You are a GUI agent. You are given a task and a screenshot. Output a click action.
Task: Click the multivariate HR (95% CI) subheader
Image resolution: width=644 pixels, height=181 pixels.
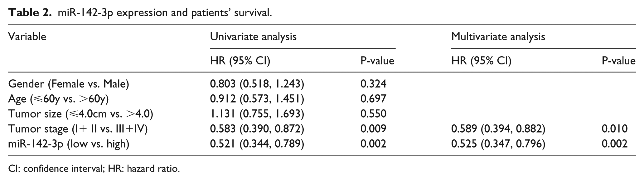(481, 60)
